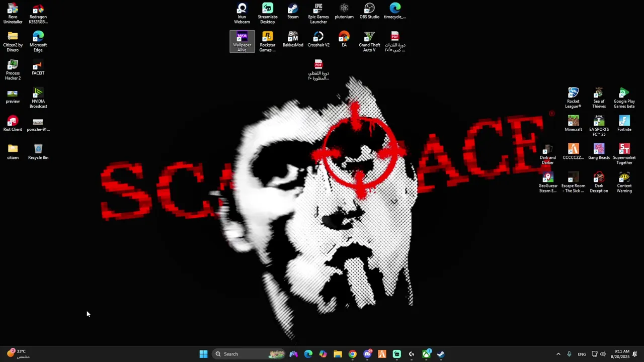Open the orange FACEIT taskbar icon
Screen dimensions: 644x362
click(382, 354)
